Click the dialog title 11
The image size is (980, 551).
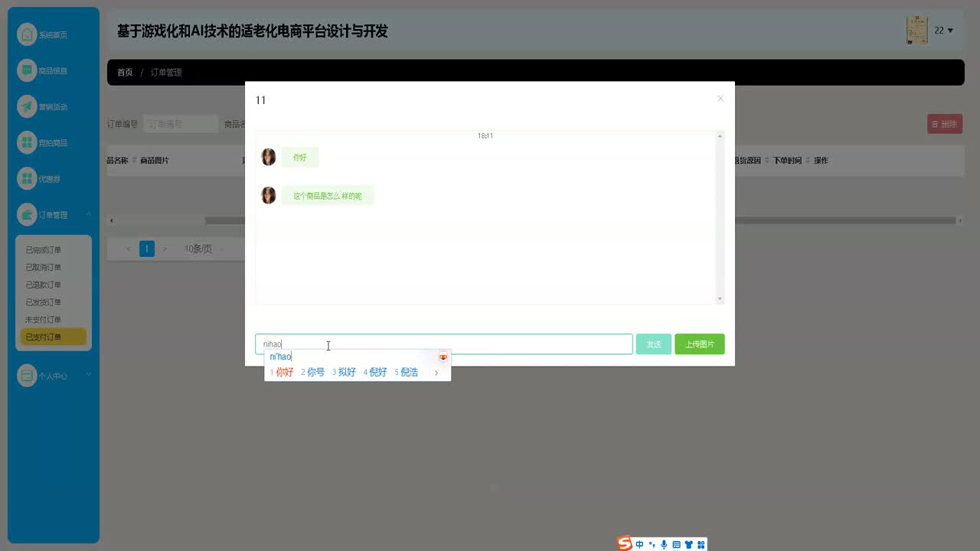(x=260, y=100)
